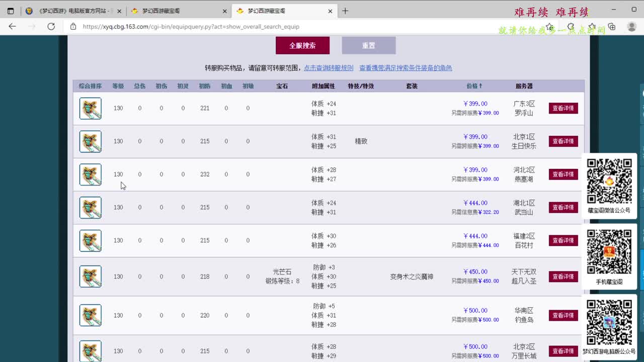The image size is (644, 362).
Task: Open the equipment icon for 万里长城 row
Action: coord(91,351)
